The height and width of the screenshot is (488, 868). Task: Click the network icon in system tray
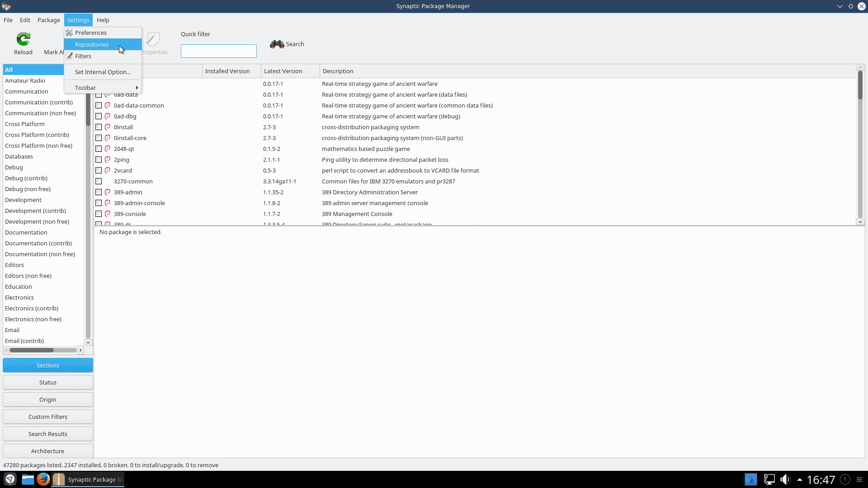(769, 479)
